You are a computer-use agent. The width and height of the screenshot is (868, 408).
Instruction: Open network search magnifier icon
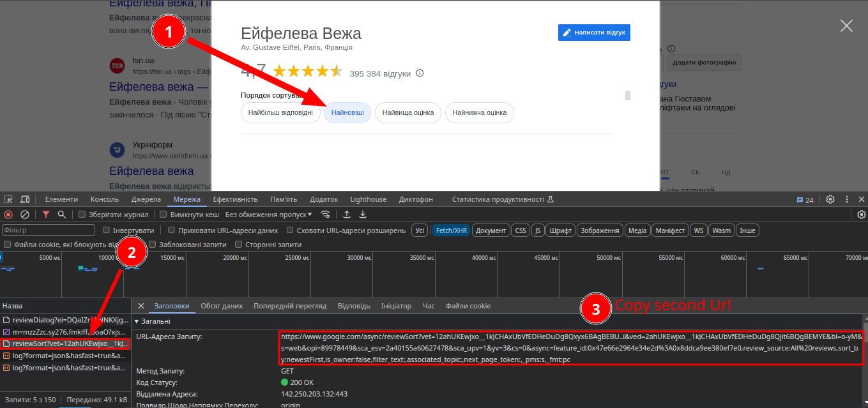[62, 215]
